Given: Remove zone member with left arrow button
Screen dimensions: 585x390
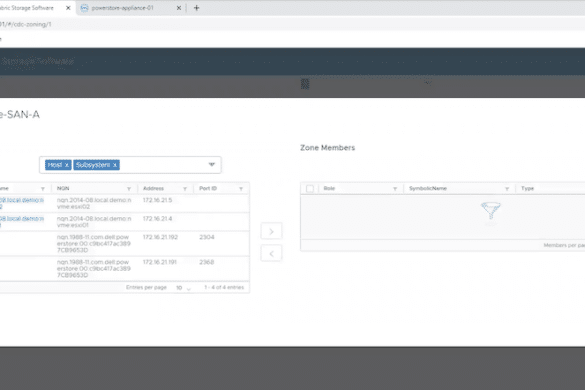Looking at the screenshot, I should (271, 253).
